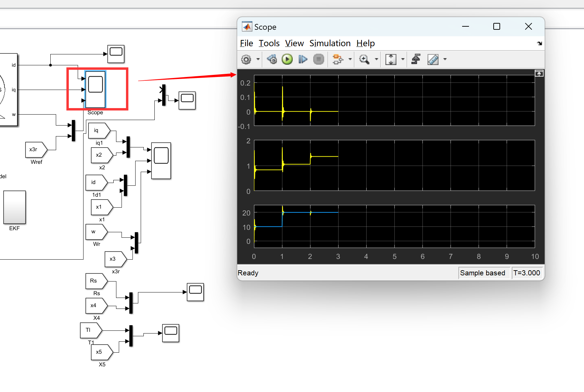Maximize the Scope window
This screenshot has width=584, height=392.
(497, 27)
